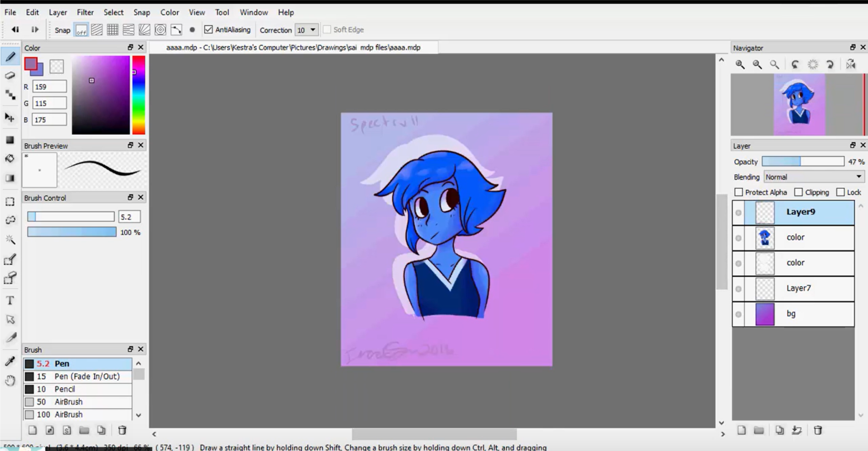Screen dimensions: 868x451
Task: Click the R value input field
Action: coord(49,87)
